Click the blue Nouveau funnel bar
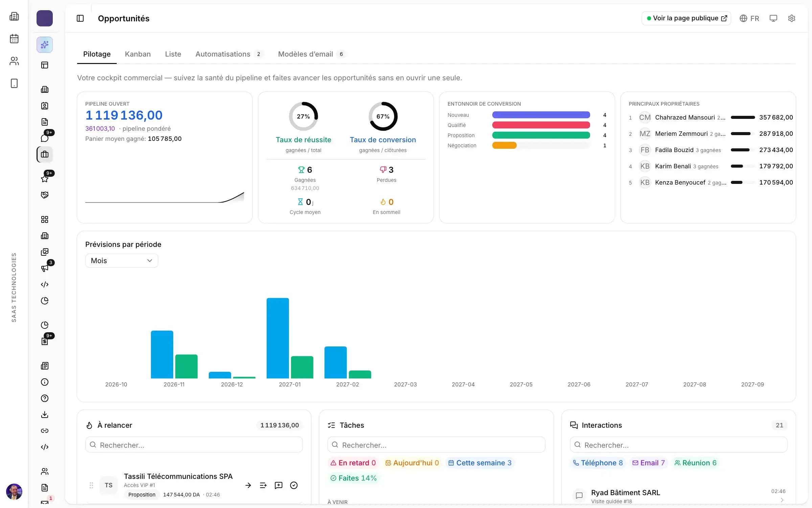812x508 pixels. click(541, 115)
